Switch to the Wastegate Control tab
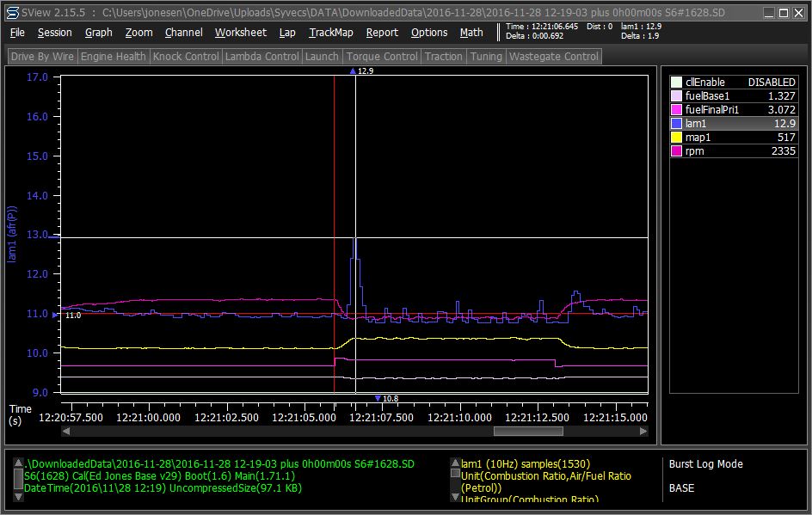The height and width of the screenshot is (515, 812). [x=553, y=57]
